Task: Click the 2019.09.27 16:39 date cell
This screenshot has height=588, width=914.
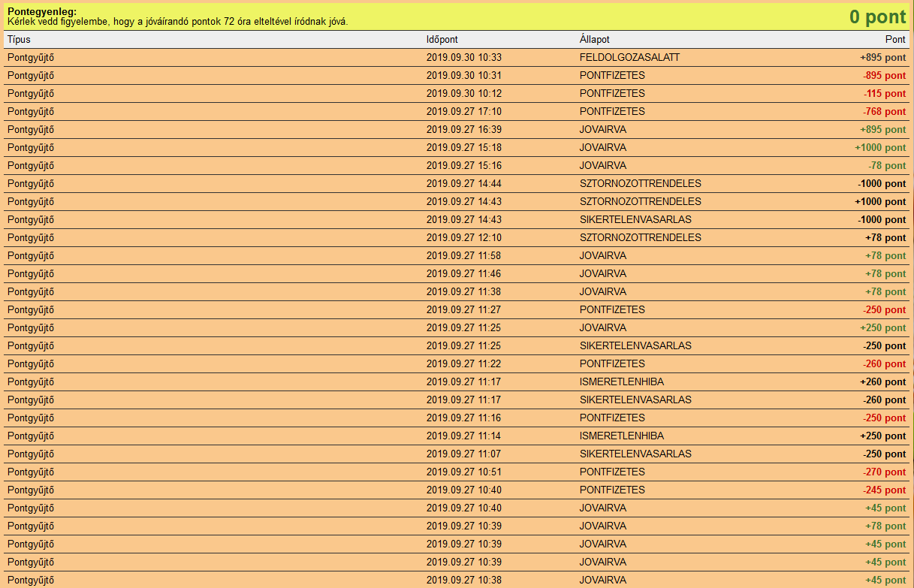Action: point(463,129)
